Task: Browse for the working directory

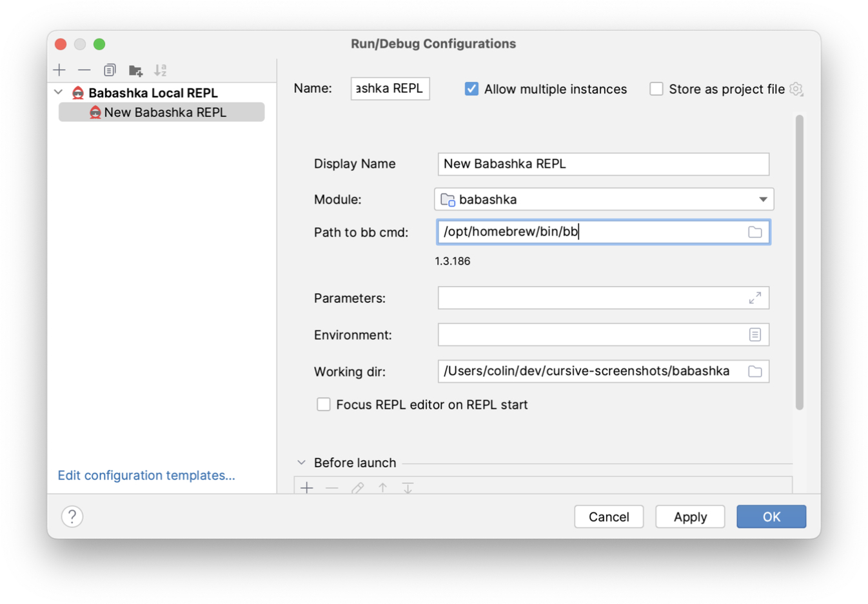Action: pyautogui.click(x=755, y=372)
